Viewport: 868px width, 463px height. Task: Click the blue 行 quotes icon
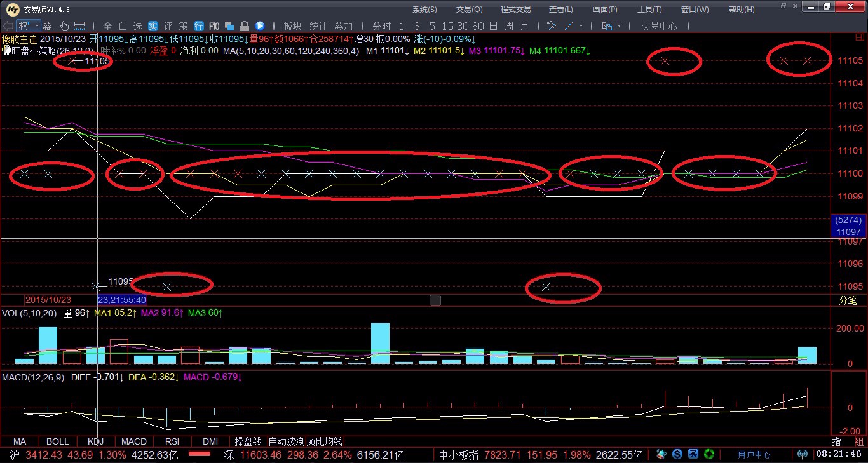pyautogui.click(x=199, y=26)
